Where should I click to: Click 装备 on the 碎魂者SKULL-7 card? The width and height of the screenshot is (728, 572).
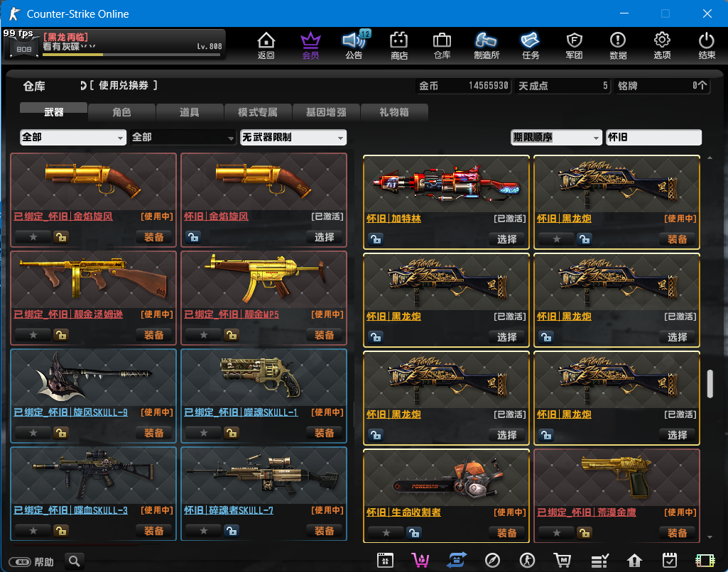(x=324, y=531)
